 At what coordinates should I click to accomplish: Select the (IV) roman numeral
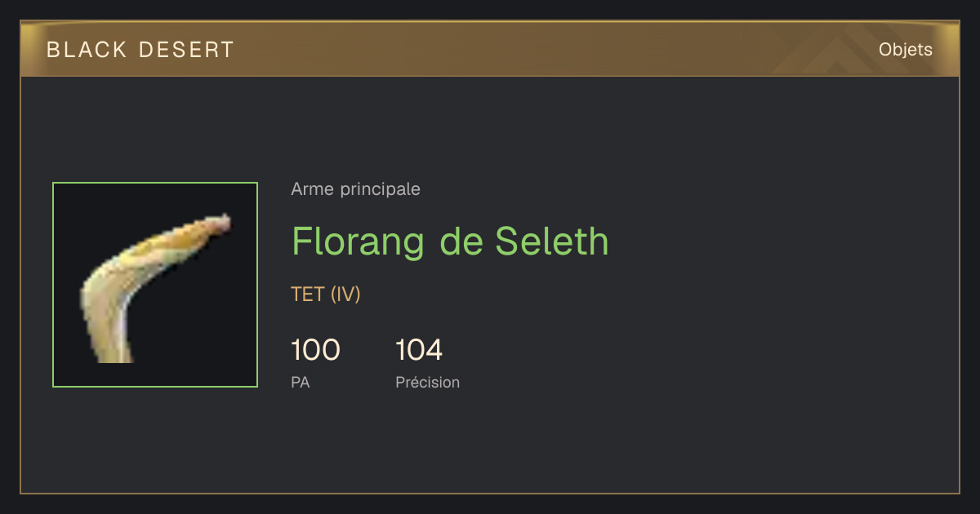(x=345, y=295)
